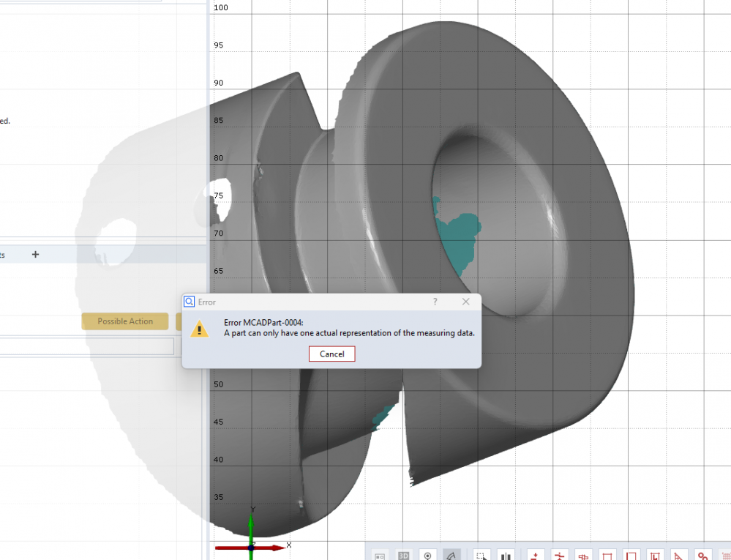This screenshot has width=731, height=560.
Task: Click the vertical bars toolbar icon
Action: (x=506, y=556)
